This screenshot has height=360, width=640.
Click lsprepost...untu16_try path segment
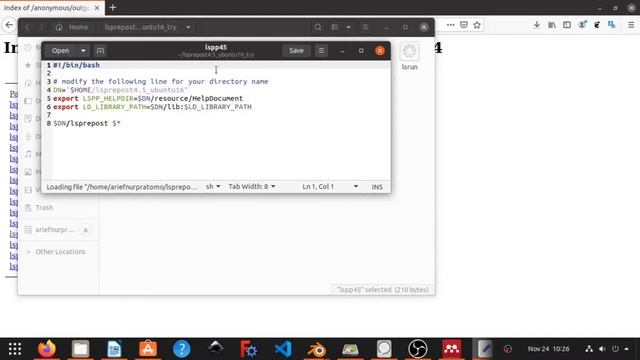[x=140, y=27]
